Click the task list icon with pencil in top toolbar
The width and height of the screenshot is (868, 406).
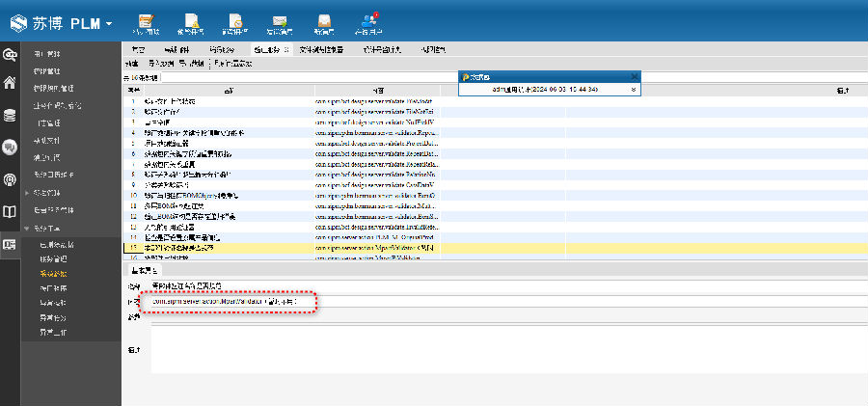[x=146, y=22]
